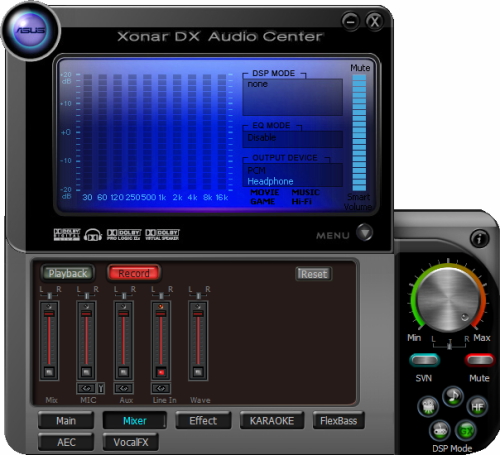The height and width of the screenshot is (455, 500).
Task: Click the master volume knob
Action: pos(448,300)
